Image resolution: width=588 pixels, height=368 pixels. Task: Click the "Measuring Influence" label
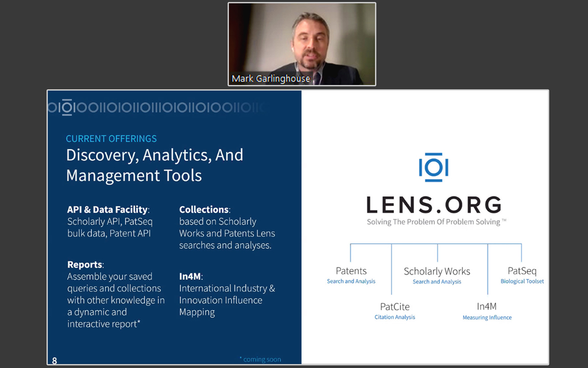click(x=487, y=317)
